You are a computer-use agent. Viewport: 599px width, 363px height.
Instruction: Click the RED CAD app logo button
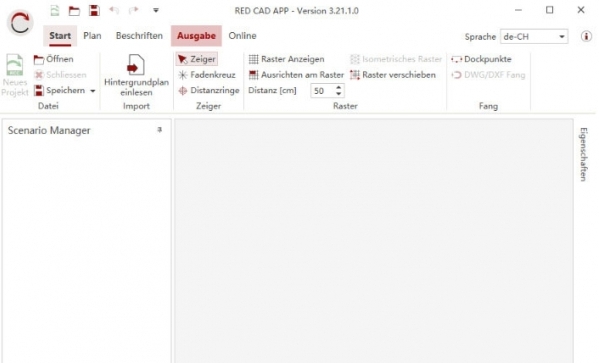20,23
